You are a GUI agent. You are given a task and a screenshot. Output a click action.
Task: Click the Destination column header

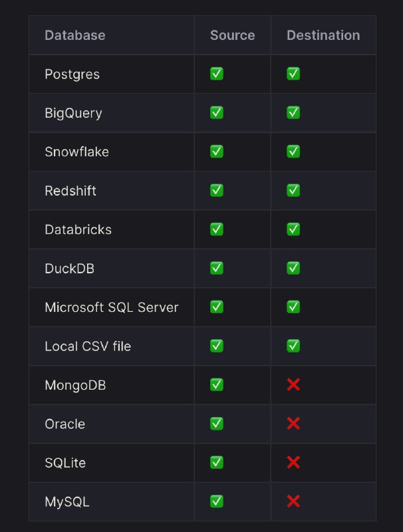point(323,35)
